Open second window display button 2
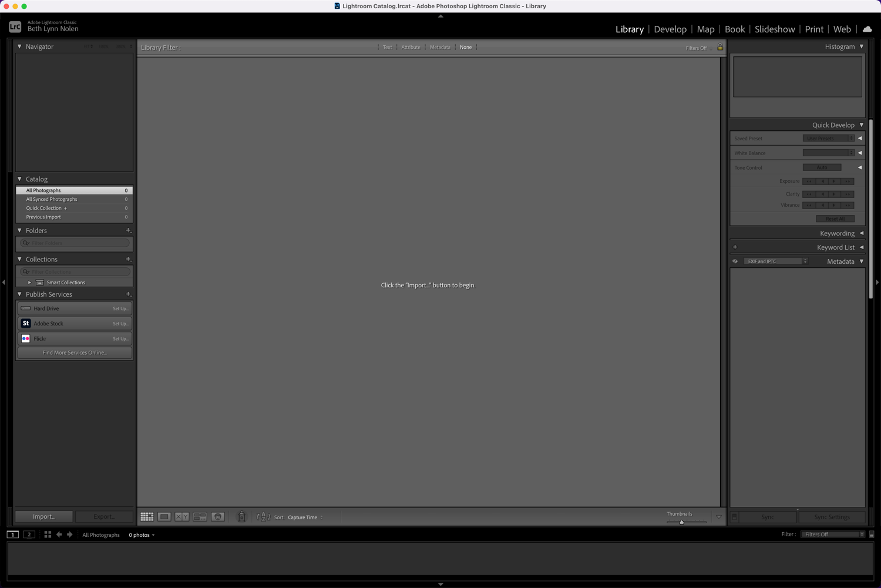 tap(29, 535)
